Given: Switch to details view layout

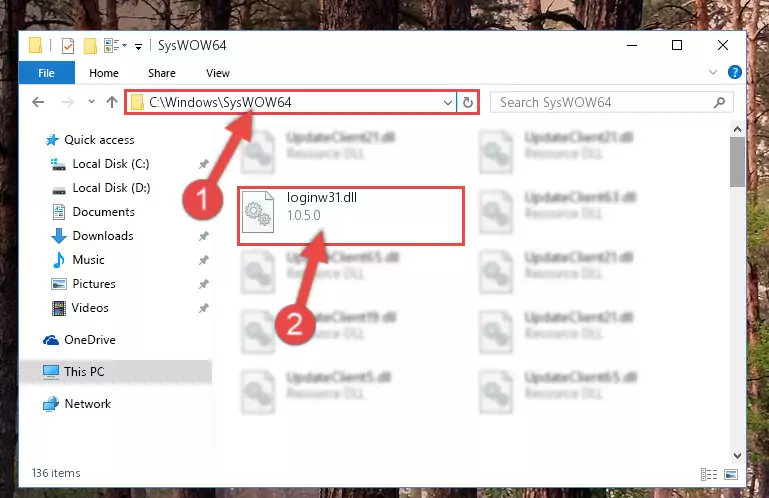Looking at the screenshot, I should [709, 474].
